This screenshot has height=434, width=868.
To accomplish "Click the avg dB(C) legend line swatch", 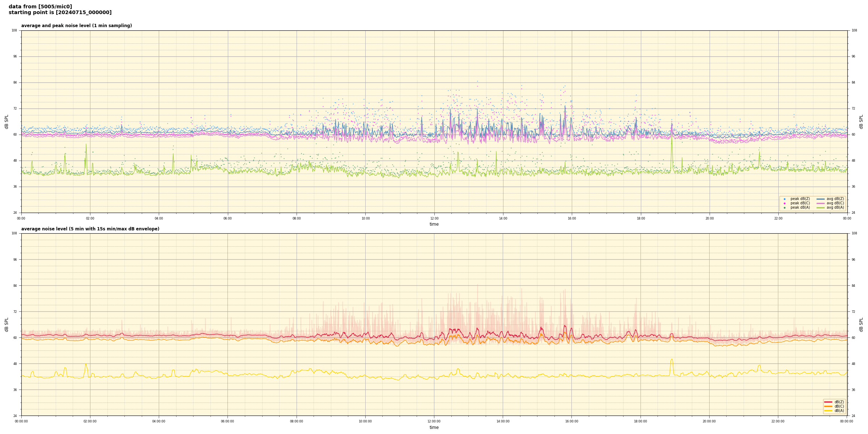I will coord(821,203).
